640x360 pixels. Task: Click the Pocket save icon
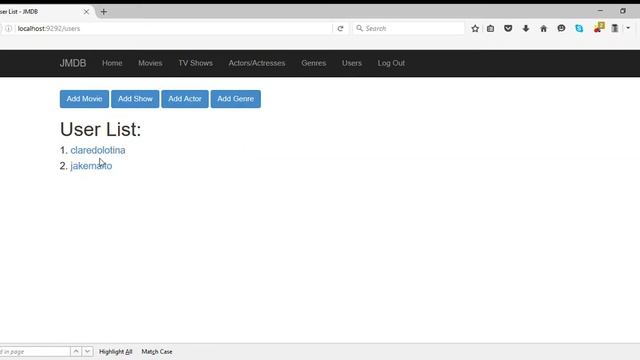[508, 29]
